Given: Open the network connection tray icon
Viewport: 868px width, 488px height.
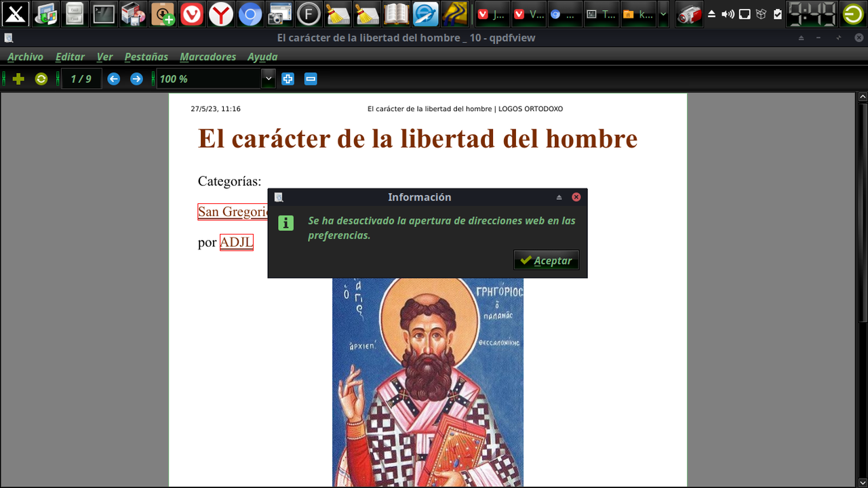Looking at the screenshot, I should click(x=745, y=14).
